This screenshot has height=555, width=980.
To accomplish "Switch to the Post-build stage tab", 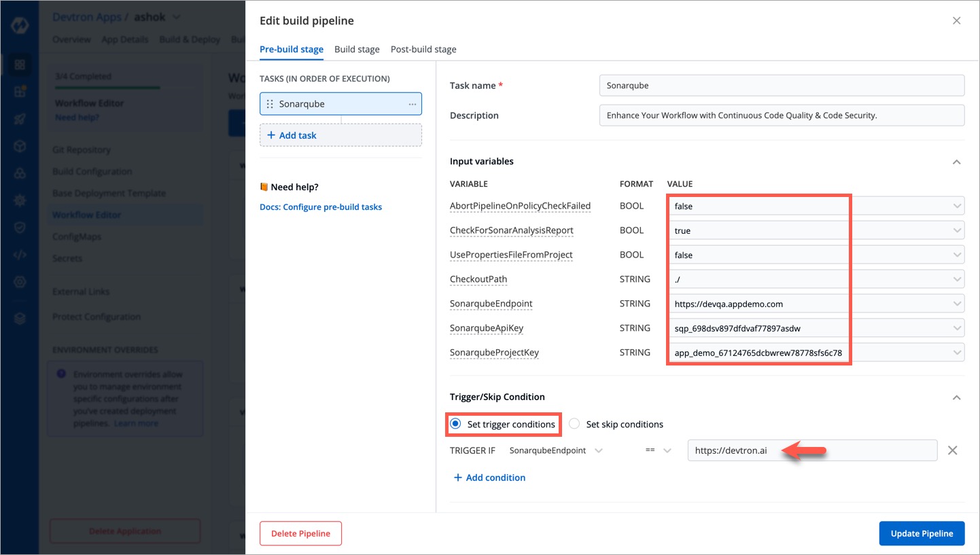I will (423, 49).
